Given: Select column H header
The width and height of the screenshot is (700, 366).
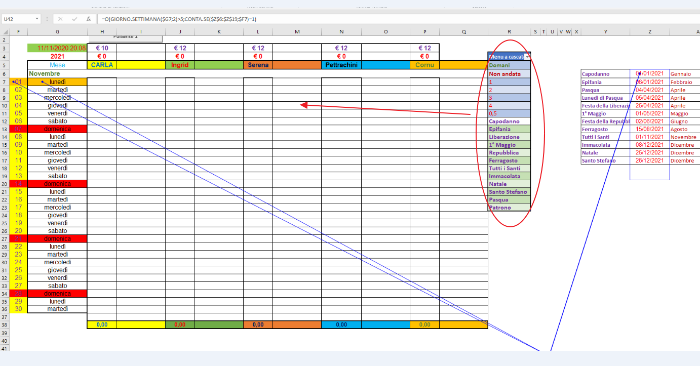Looking at the screenshot, I should coord(102,32).
